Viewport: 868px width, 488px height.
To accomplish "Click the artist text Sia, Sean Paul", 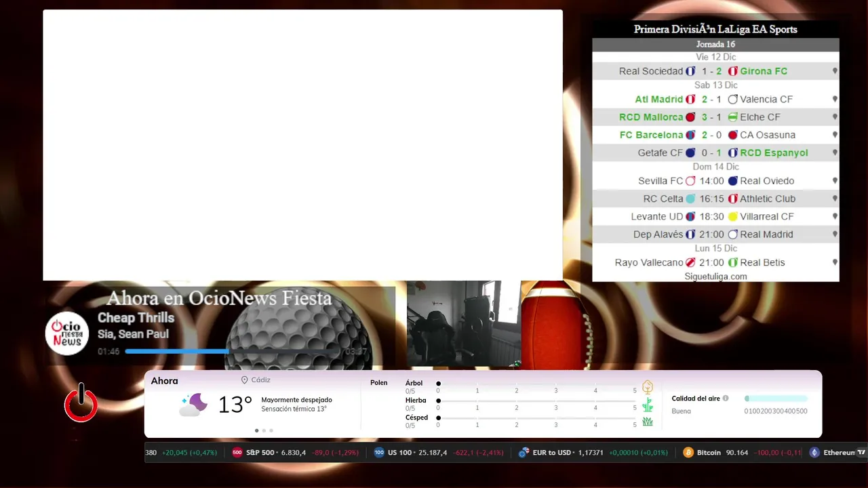I will tap(133, 334).
